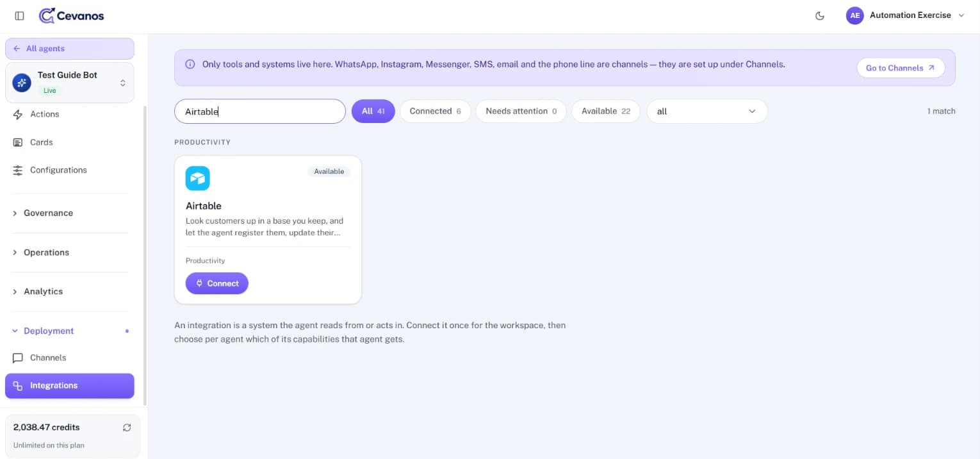Image resolution: width=980 pixels, height=459 pixels.
Task: Switch to dark mode moon icon
Action: (x=820, y=16)
